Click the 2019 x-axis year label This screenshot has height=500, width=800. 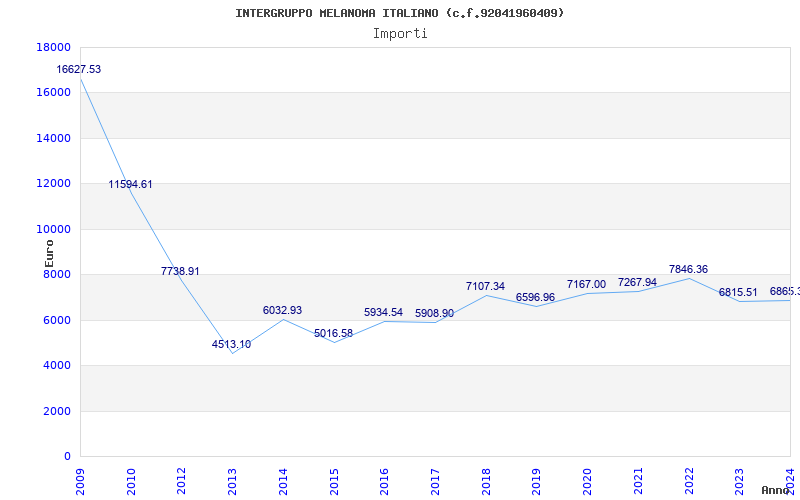tap(536, 481)
